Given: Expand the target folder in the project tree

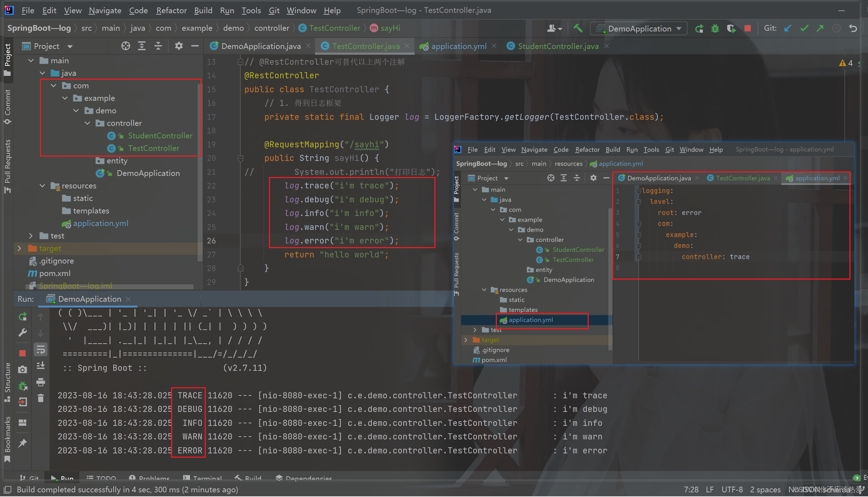Looking at the screenshot, I should coord(19,248).
